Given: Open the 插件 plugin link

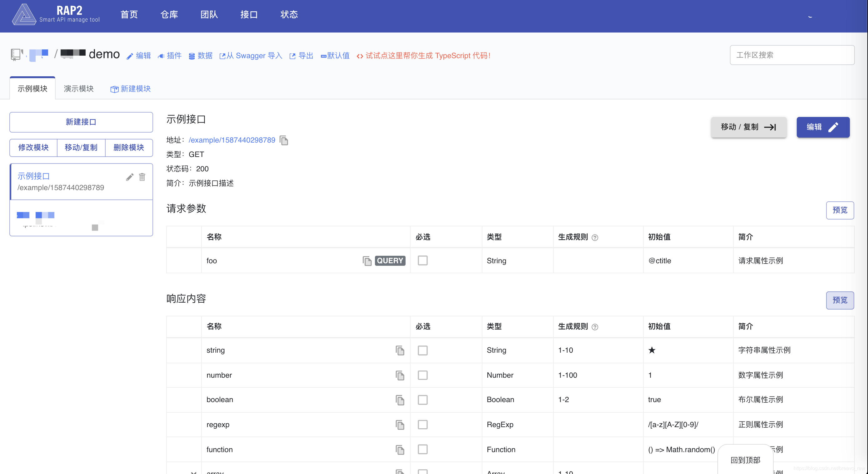Looking at the screenshot, I should coord(169,56).
